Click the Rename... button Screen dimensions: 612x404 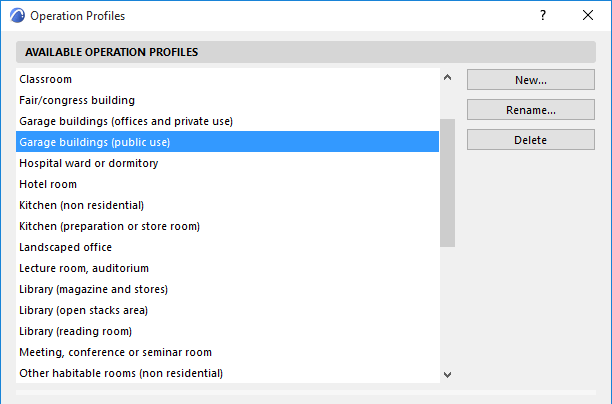[530, 110]
